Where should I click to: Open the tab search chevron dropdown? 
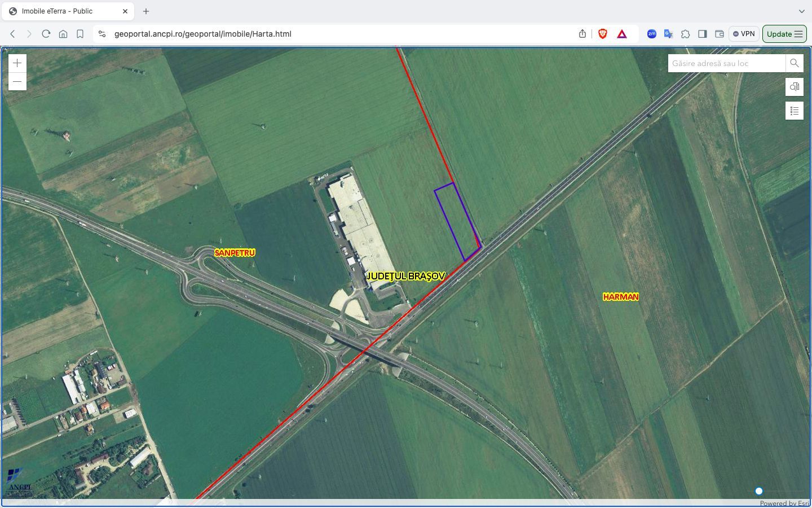click(x=802, y=11)
